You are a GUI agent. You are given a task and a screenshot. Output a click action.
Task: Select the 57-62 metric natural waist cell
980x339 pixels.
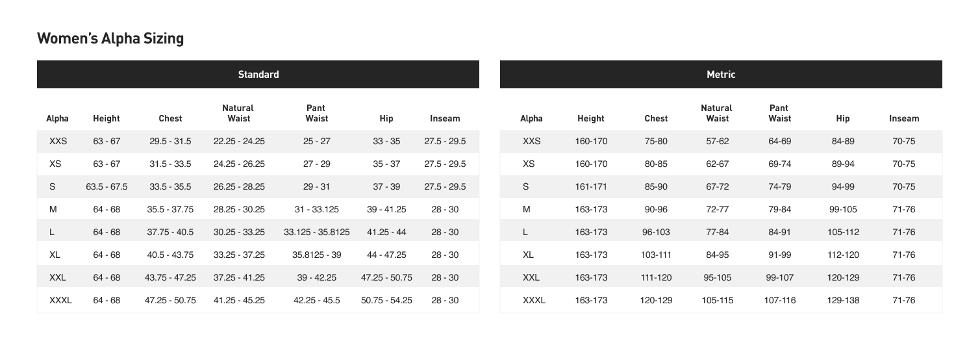click(717, 141)
